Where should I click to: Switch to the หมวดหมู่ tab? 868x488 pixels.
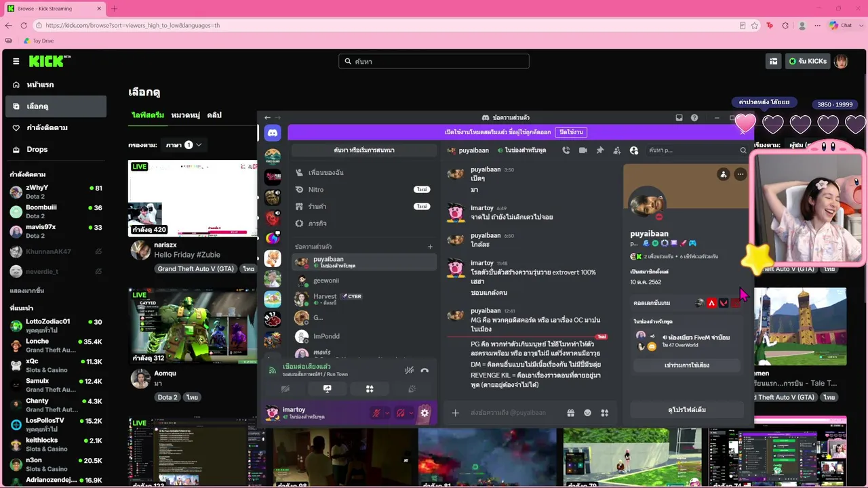pos(186,115)
